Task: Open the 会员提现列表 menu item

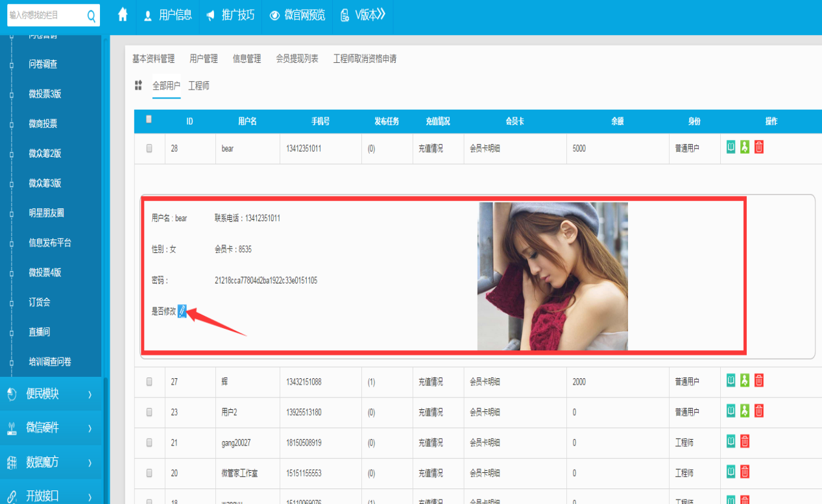Action: [x=297, y=59]
